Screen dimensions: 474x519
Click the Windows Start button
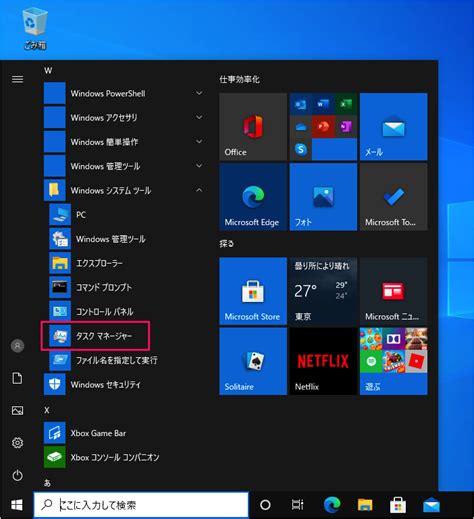click(17, 505)
